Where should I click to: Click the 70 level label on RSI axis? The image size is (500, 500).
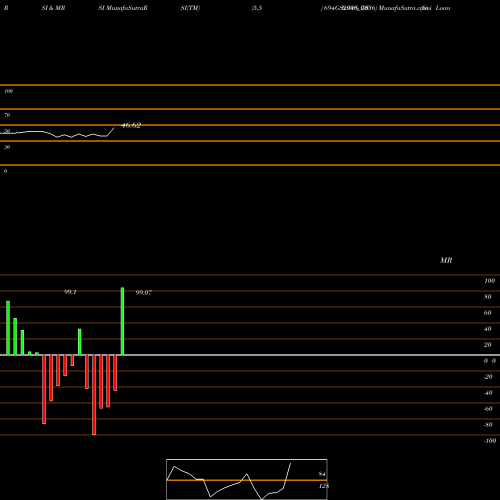tap(7, 115)
